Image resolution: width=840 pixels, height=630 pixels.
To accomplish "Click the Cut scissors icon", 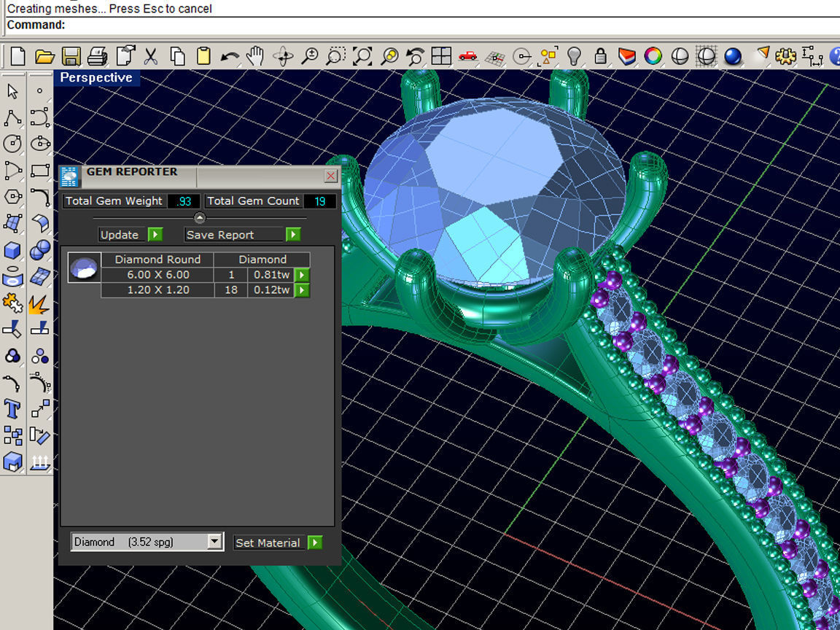I will click(150, 55).
